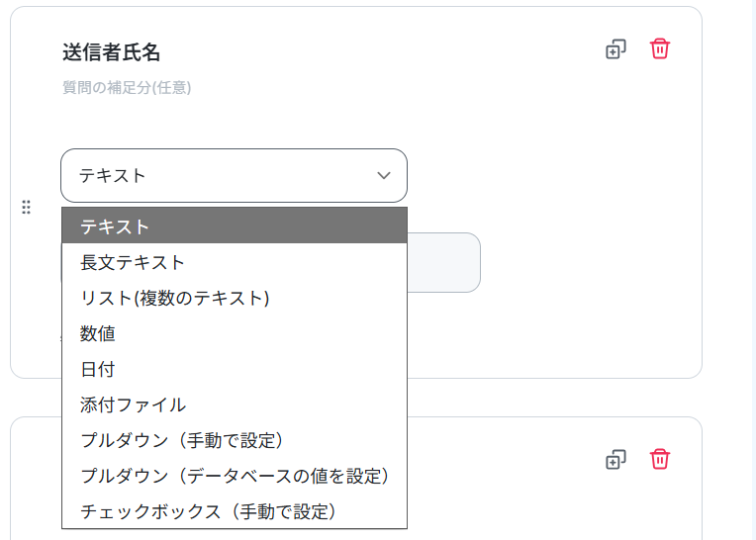Image resolution: width=756 pixels, height=540 pixels.
Task: Collapse the テキスト type dropdown chevron
Action: pyautogui.click(x=384, y=175)
